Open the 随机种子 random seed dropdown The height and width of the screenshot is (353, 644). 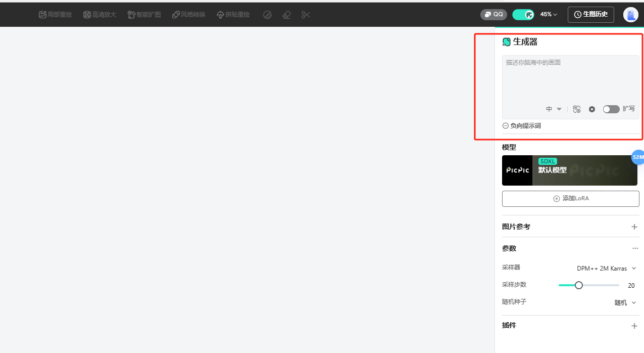pos(625,302)
